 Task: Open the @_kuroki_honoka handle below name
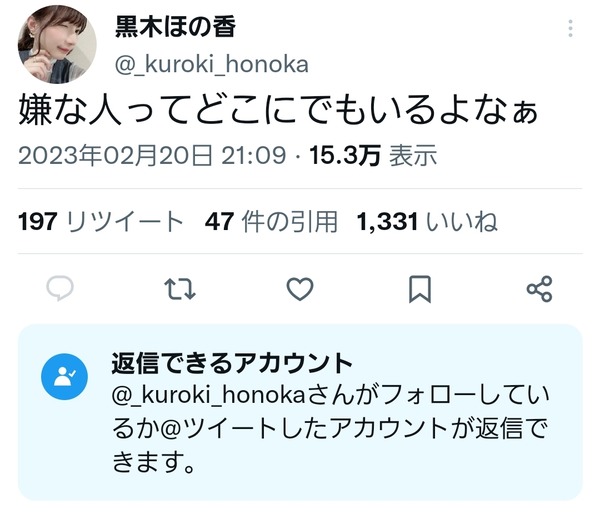[x=212, y=64]
